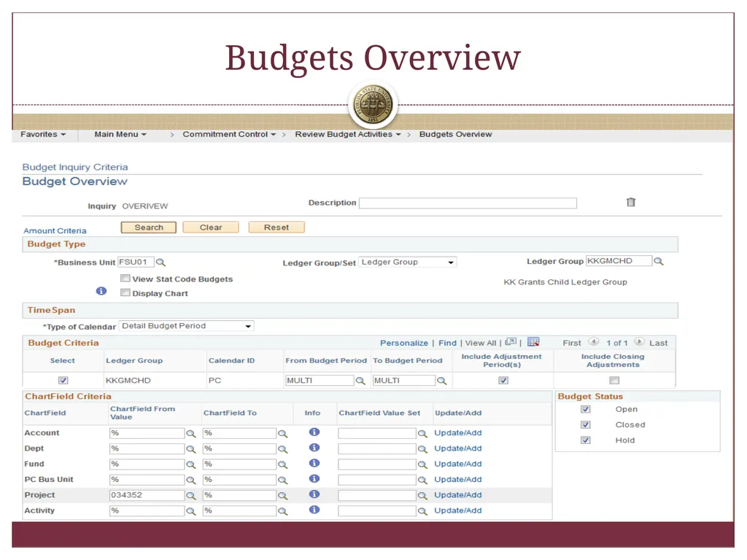This screenshot has width=747, height=560.
Task: Click the Personalize link
Action: tap(404, 343)
